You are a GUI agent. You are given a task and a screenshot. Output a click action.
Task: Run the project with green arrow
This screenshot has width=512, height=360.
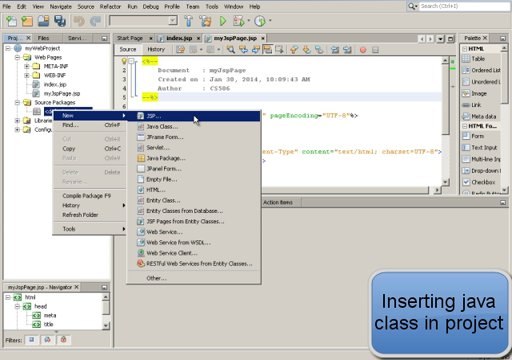[223, 21]
